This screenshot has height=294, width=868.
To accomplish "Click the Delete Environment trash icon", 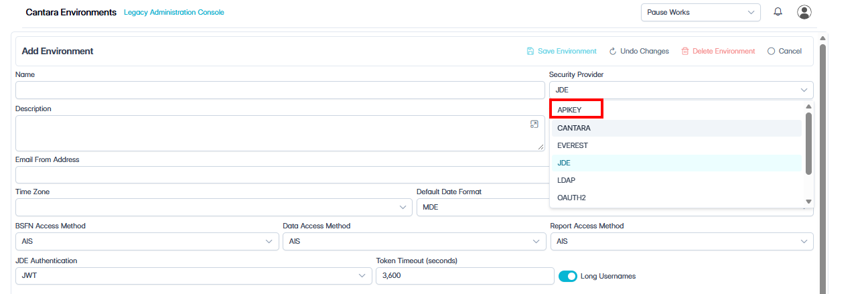I will (x=685, y=51).
